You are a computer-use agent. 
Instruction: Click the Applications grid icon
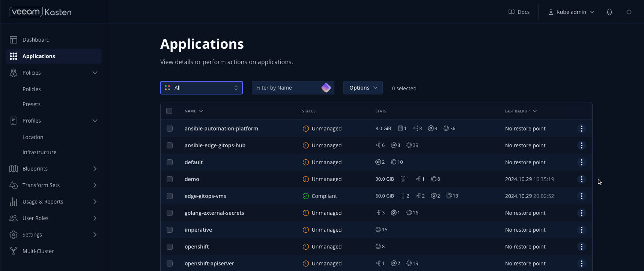coord(14,56)
